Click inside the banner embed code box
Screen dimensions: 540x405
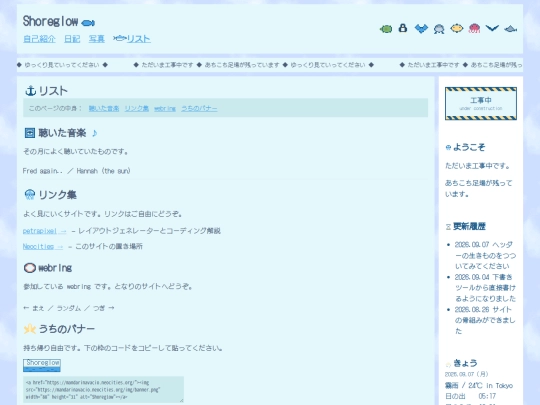tap(103, 390)
